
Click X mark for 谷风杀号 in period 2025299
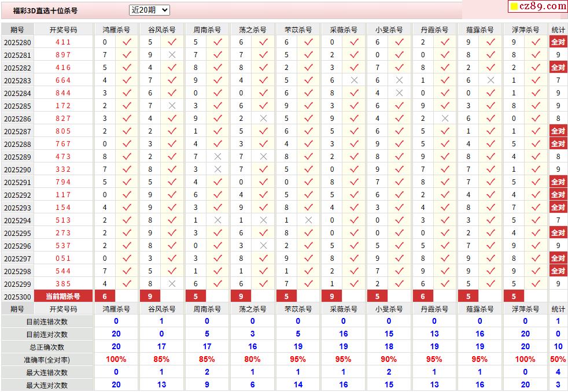tap(172, 284)
